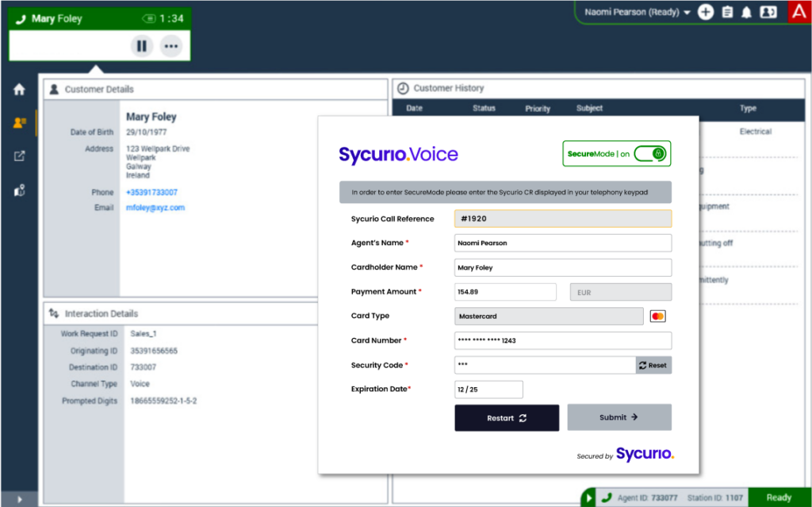Select Prompted Digits value 18665559252-1-5-2
Viewport: 812px width, 507px height.
pyautogui.click(x=163, y=401)
